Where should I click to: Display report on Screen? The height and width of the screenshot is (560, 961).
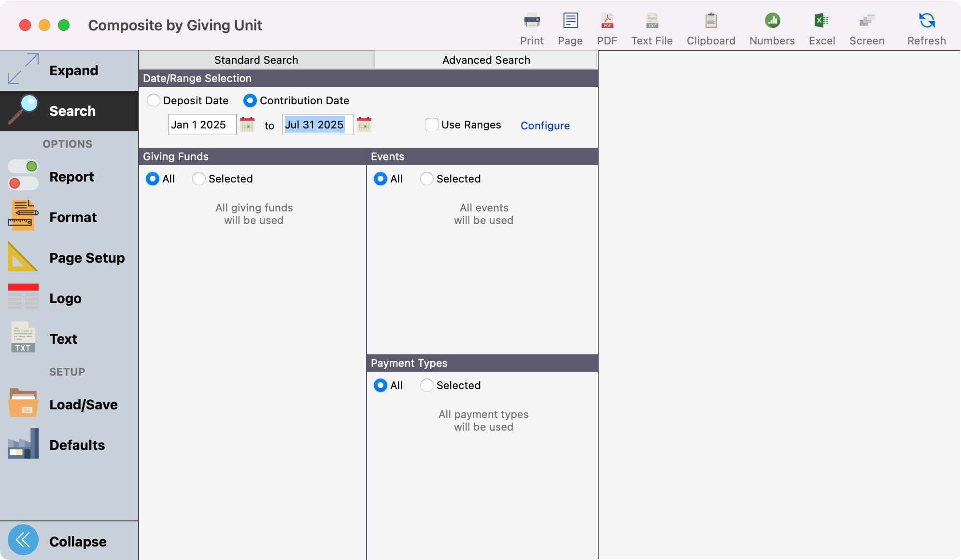(x=866, y=27)
